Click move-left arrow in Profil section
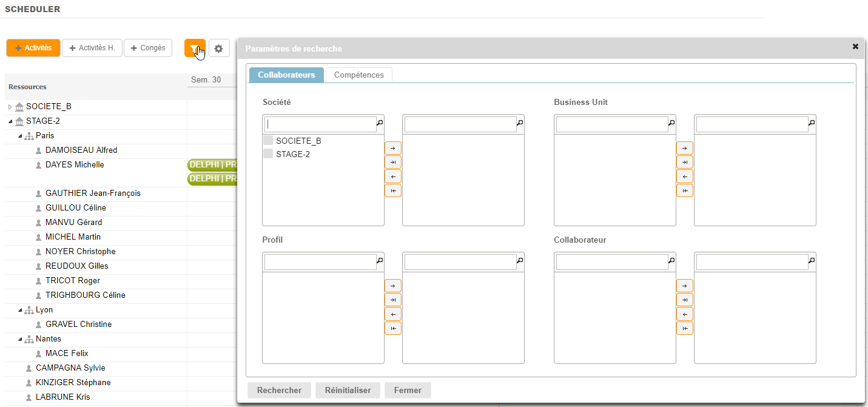 pos(393,314)
